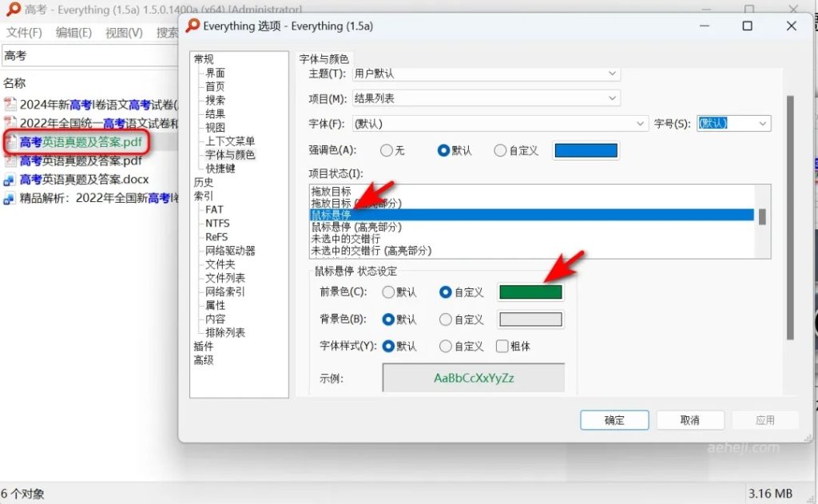Select 自定义 radio for 背景色
The image size is (818, 504).
[x=446, y=319]
